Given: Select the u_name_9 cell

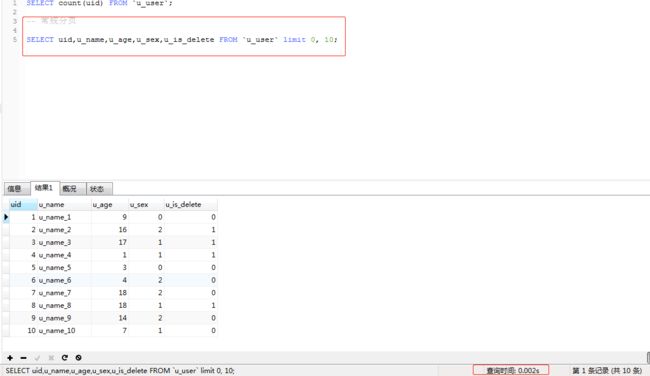Looking at the screenshot, I should (64, 318).
